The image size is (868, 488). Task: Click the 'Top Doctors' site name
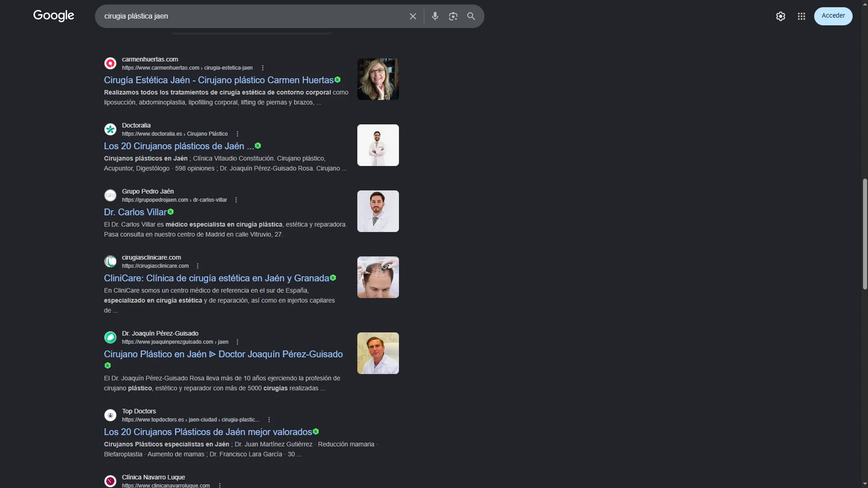click(139, 411)
